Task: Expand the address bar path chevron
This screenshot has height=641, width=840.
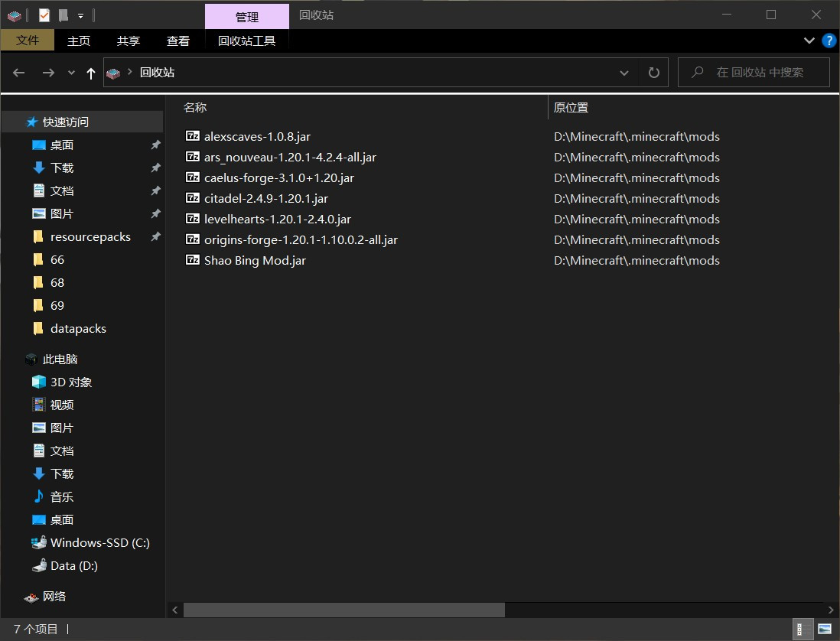Action: (129, 71)
